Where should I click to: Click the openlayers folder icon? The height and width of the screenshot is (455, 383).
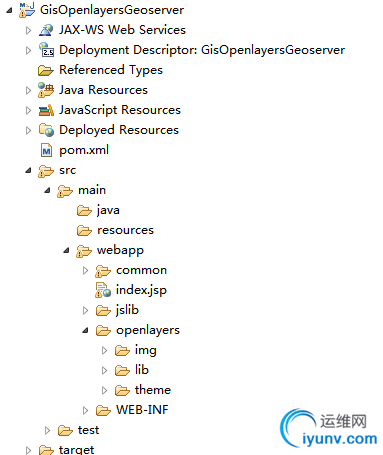pos(103,330)
